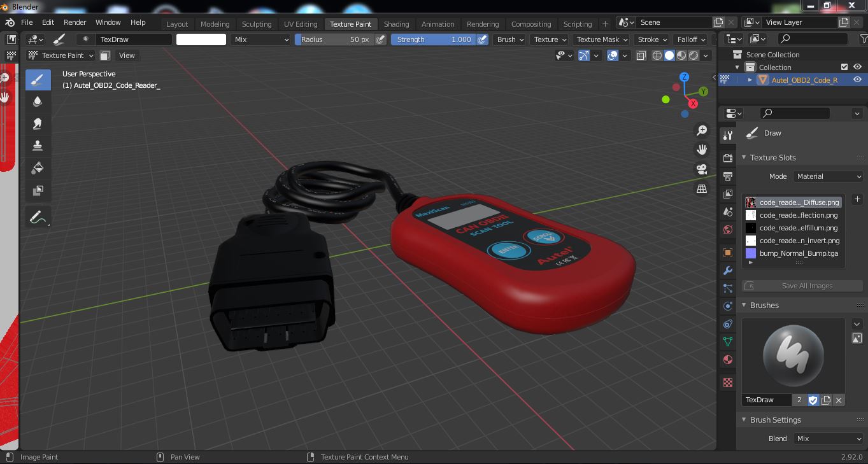Toggle Collection exclude checkbox
Viewport: 868px width, 464px height.
(844, 67)
